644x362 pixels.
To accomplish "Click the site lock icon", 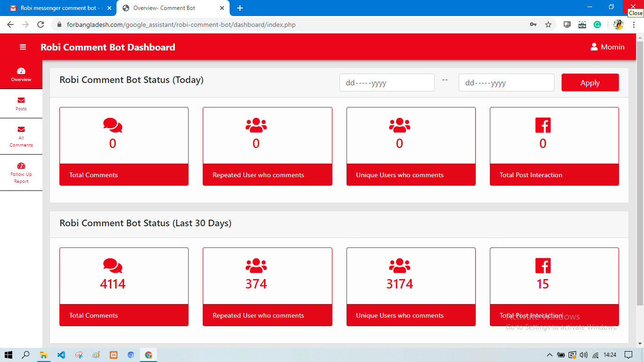I will point(59,25).
